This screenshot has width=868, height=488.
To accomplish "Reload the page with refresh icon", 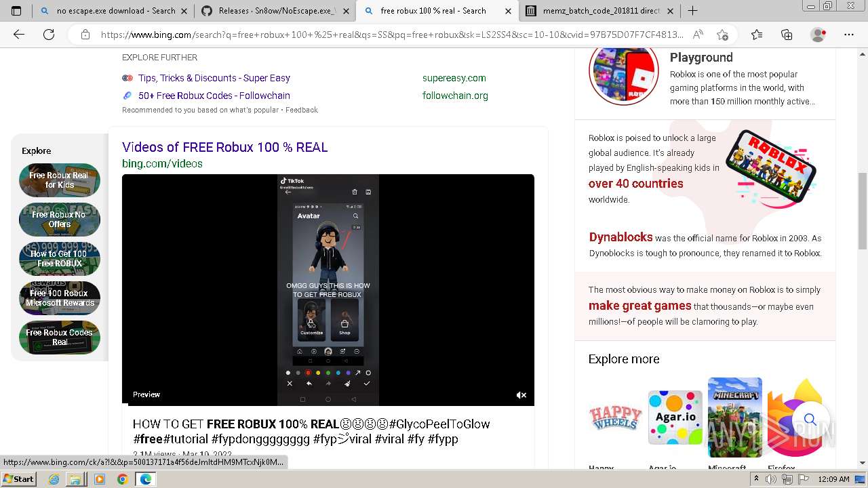I will pyautogui.click(x=49, y=35).
